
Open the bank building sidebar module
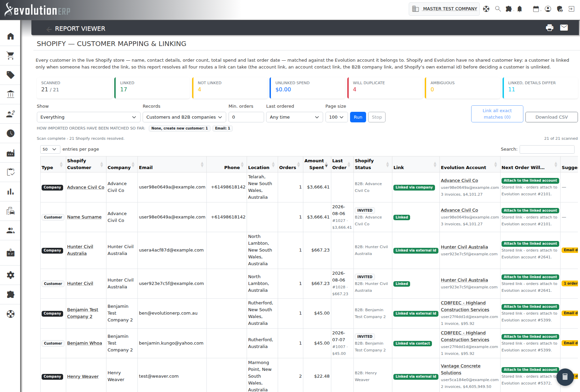tap(11, 94)
